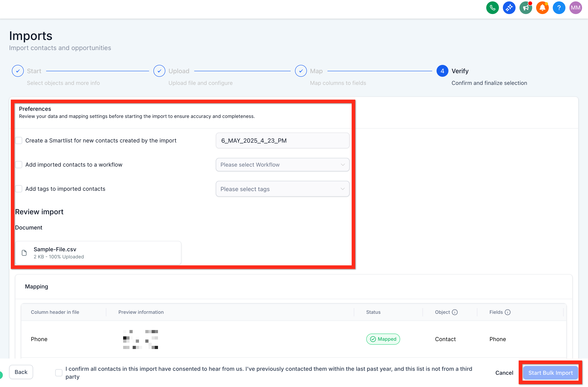The height and width of the screenshot is (387, 588).
Task: Expand the Workflow dropdown chevron
Action: 343,164
